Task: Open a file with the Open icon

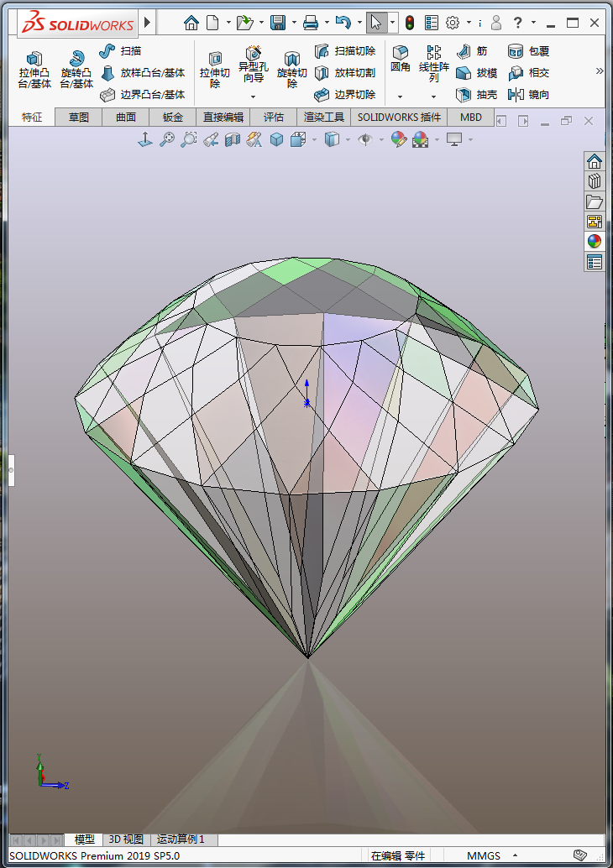Action: click(x=244, y=23)
